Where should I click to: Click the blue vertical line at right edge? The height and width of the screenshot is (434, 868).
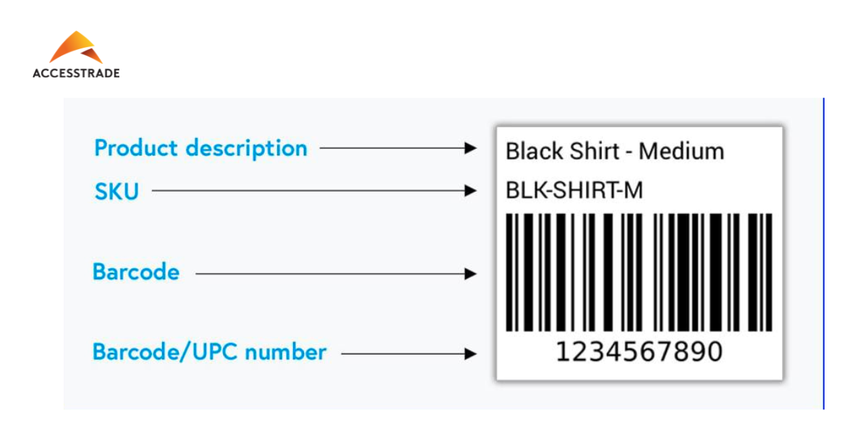click(824, 253)
